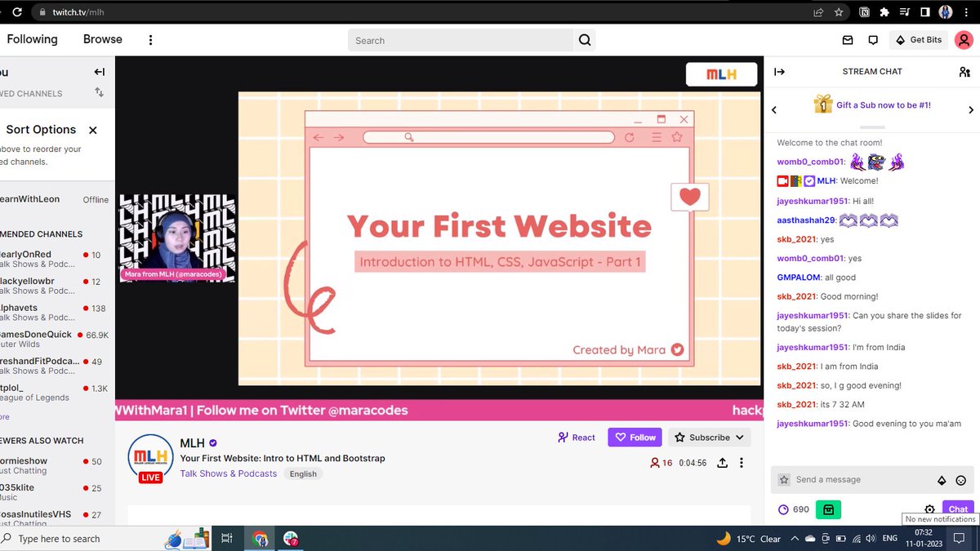Click the aasthashah29 username in chat
The width and height of the screenshot is (980, 551).
[805, 220]
